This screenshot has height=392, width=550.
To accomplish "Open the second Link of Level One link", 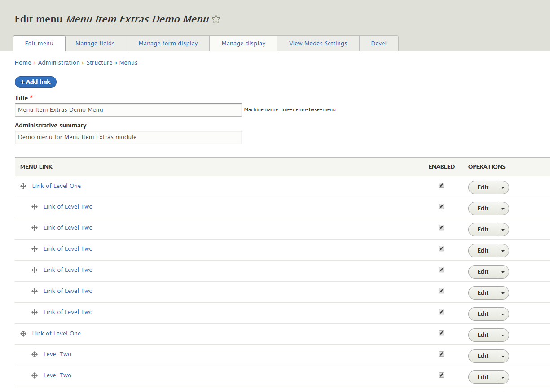I will coord(57,334).
